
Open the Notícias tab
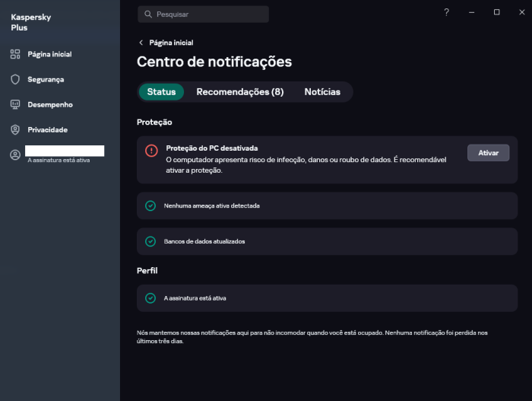click(x=322, y=92)
